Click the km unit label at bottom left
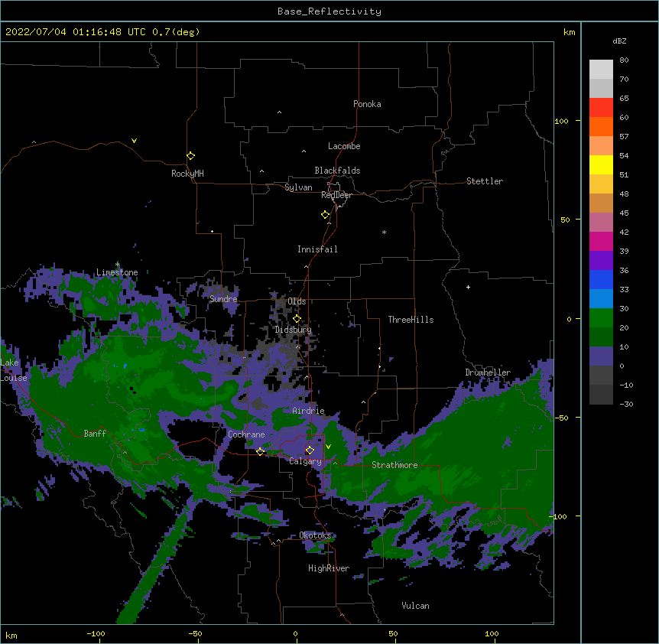 click(x=11, y=635)
